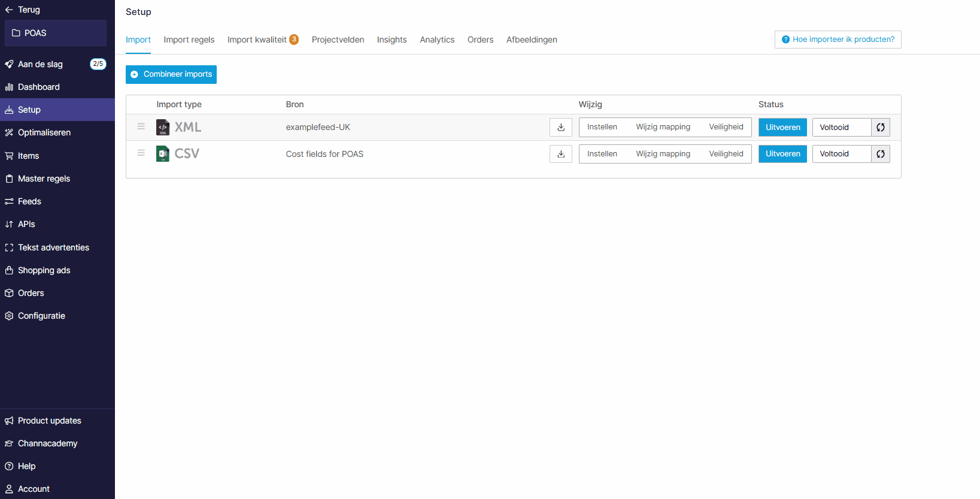This screenshot has height=499, width=980.
Task: Click the Voltooid status of CSV import
Action: pyautogui.click(x=842, y=154)
